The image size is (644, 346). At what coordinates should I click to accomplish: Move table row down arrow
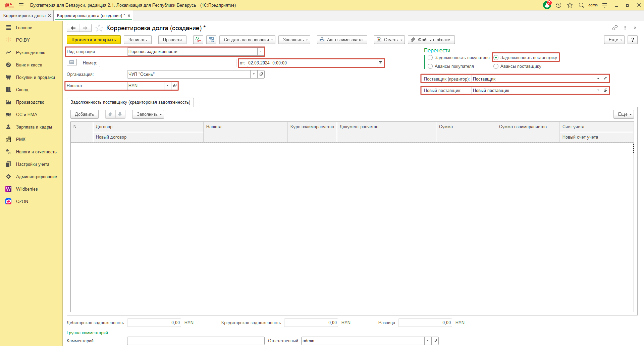[x=120, y=114]
